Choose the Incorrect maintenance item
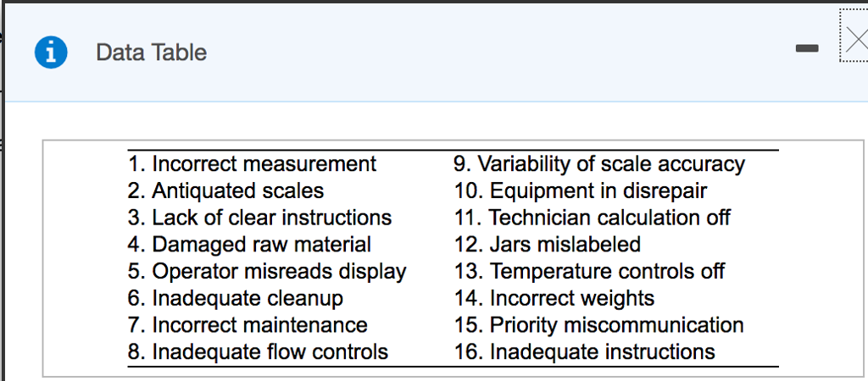868x381 pixels. point(248,325)
